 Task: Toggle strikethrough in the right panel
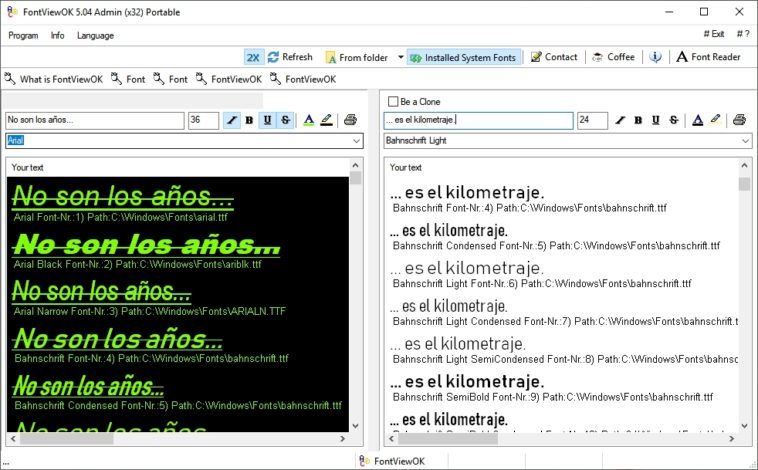(674, 120)
